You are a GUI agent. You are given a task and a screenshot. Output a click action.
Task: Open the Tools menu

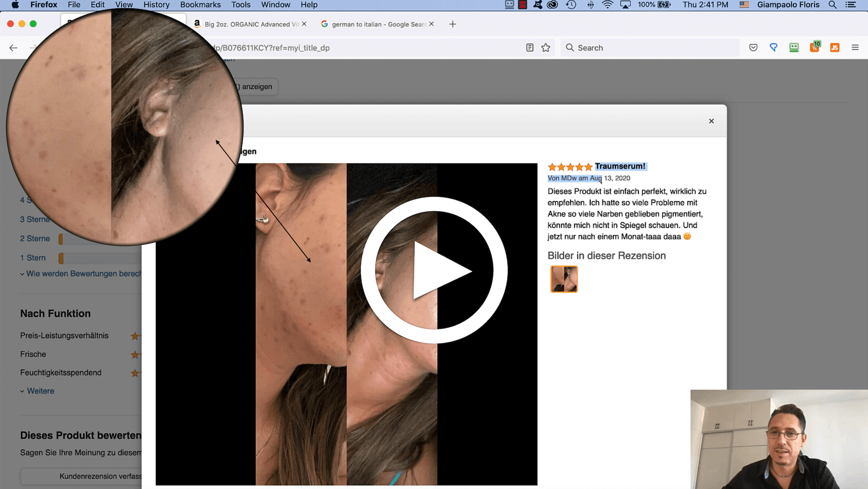241,5
